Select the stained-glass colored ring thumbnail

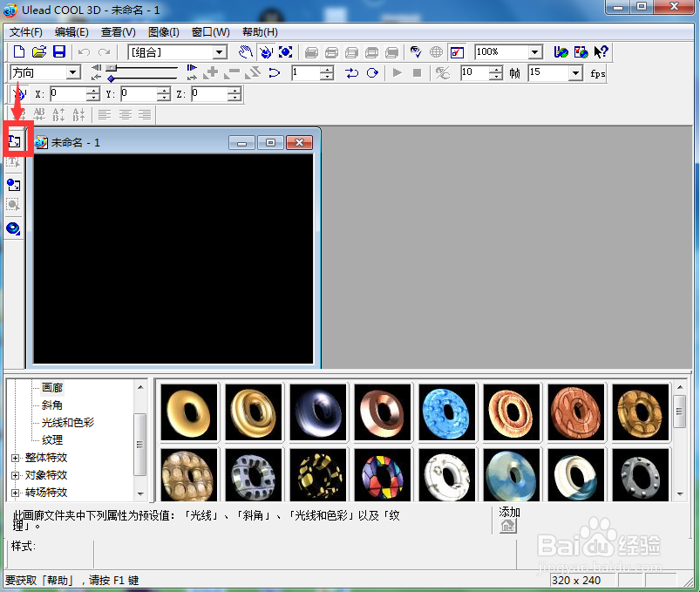[x=382, y=474]
